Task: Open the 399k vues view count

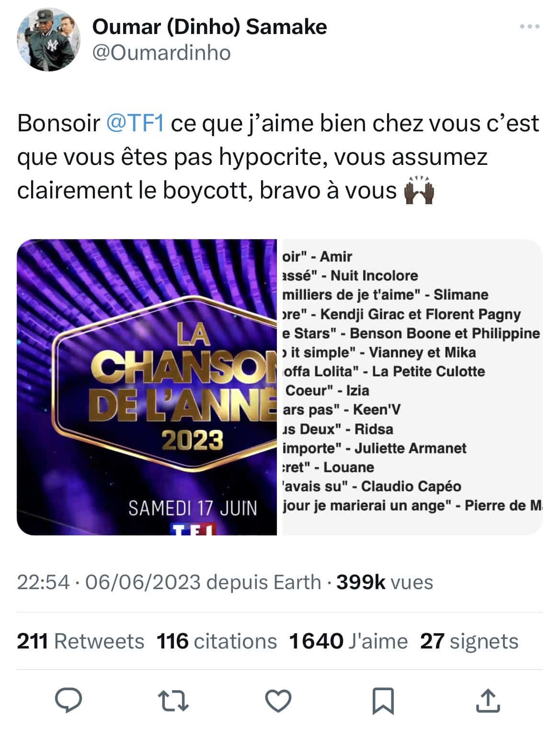Action: point(385,582)
